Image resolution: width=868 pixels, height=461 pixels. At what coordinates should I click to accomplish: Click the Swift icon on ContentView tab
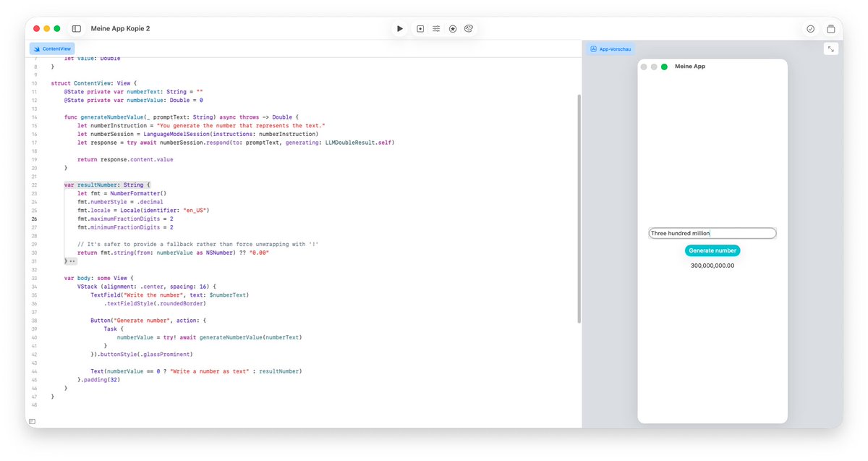[36, 48]
